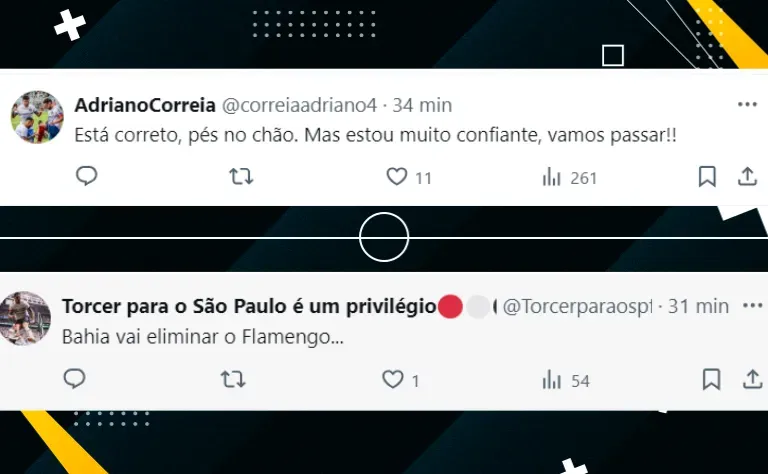Open the São Paulo fan's avatar
The image size is (768, 474).
[24, 318]
